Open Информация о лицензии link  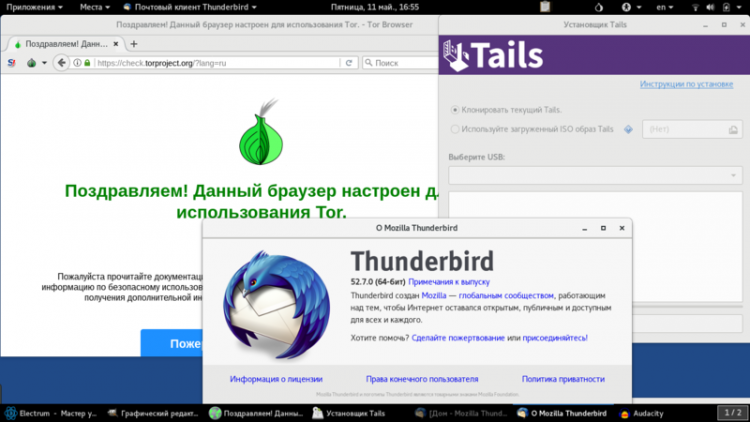(276, 379)
